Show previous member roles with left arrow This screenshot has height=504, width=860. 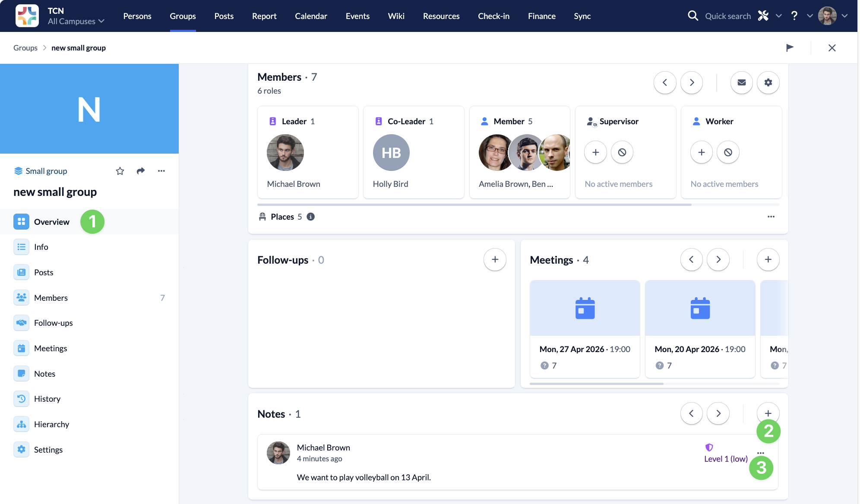[665, 82]
